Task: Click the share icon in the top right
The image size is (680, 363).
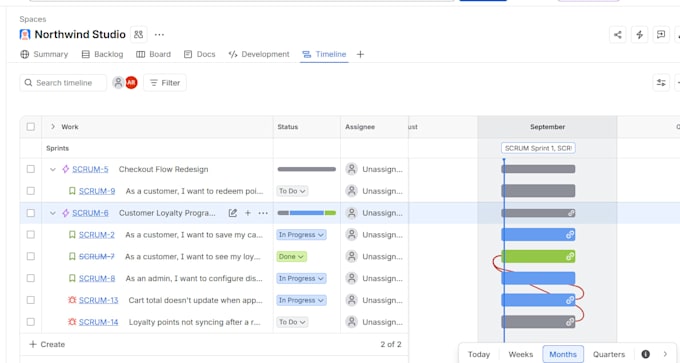Action: (x=618, y=35)
